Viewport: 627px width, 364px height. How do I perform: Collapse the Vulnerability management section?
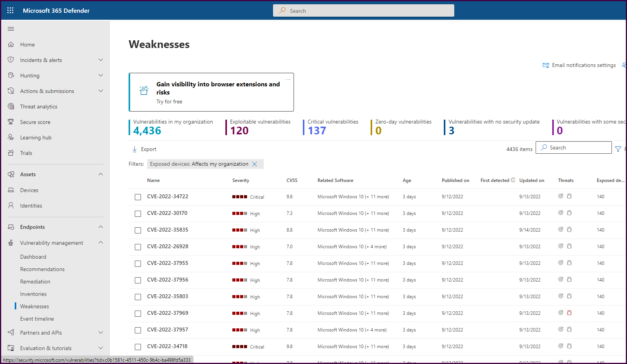[100, 242]
